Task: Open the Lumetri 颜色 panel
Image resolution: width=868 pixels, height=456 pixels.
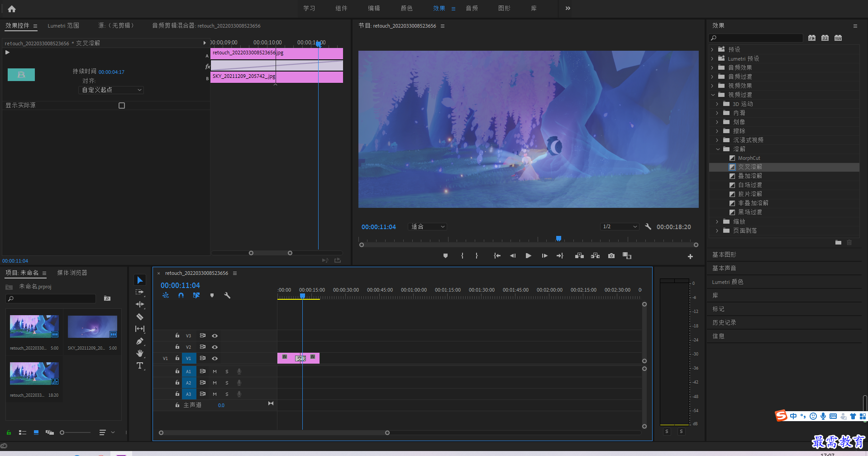Action: (728, 282)
